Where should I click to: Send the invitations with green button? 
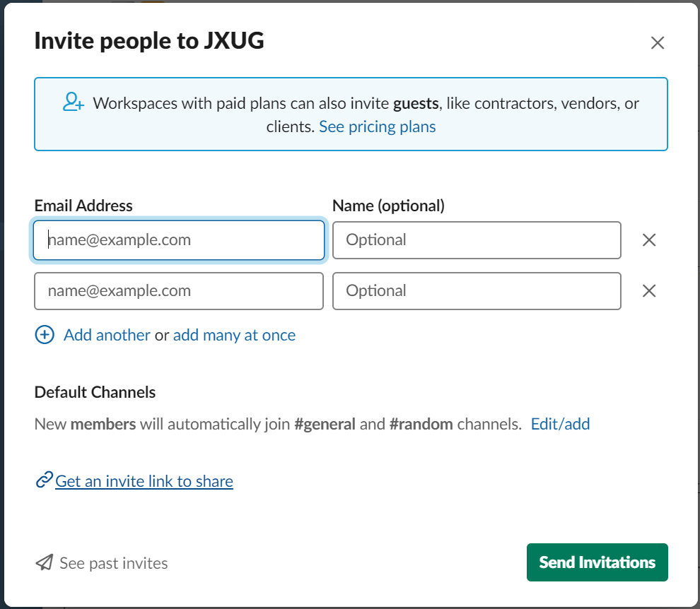pyautogui.click(x=597, y=562)
